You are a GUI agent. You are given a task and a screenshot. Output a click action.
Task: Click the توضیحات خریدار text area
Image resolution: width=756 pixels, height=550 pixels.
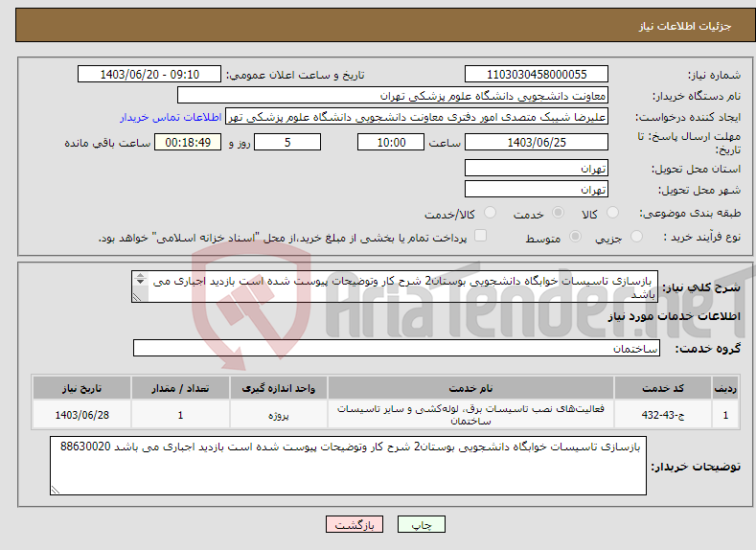pos(348,466)
